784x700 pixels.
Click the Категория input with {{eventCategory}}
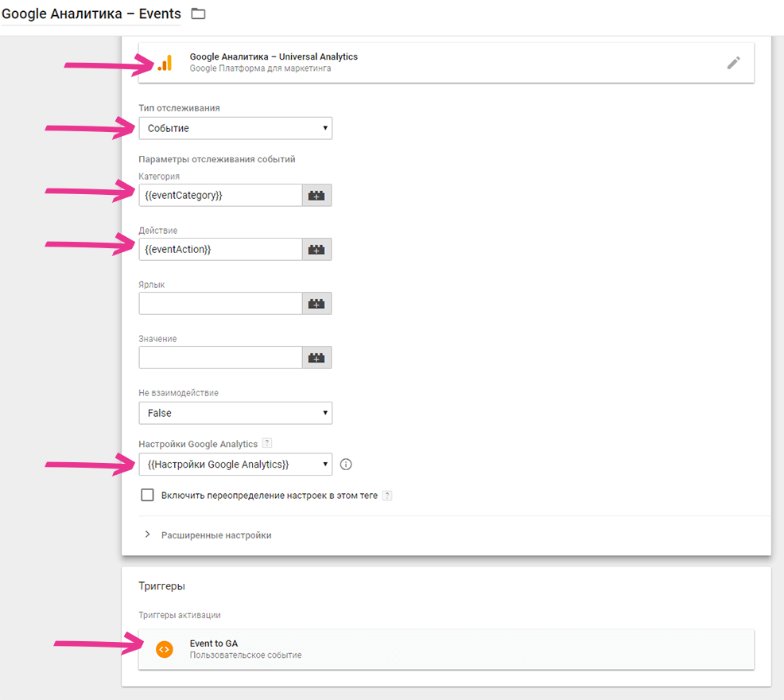(220, 195)
